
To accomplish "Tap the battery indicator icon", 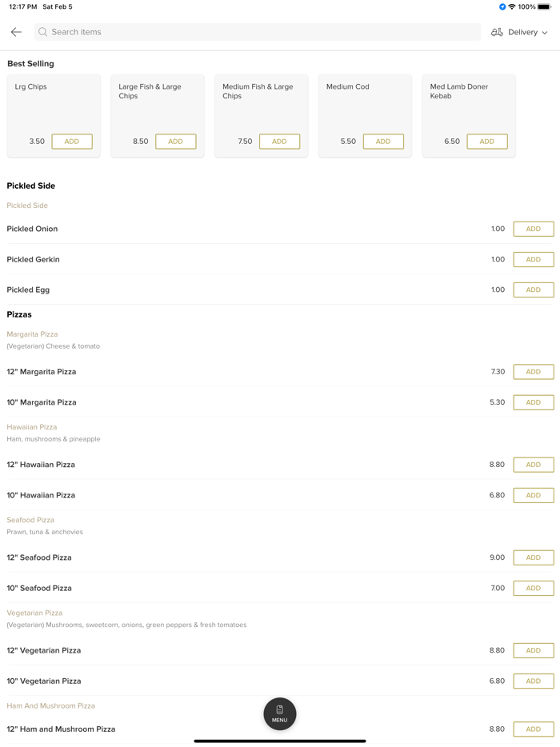I will [544, 7].
